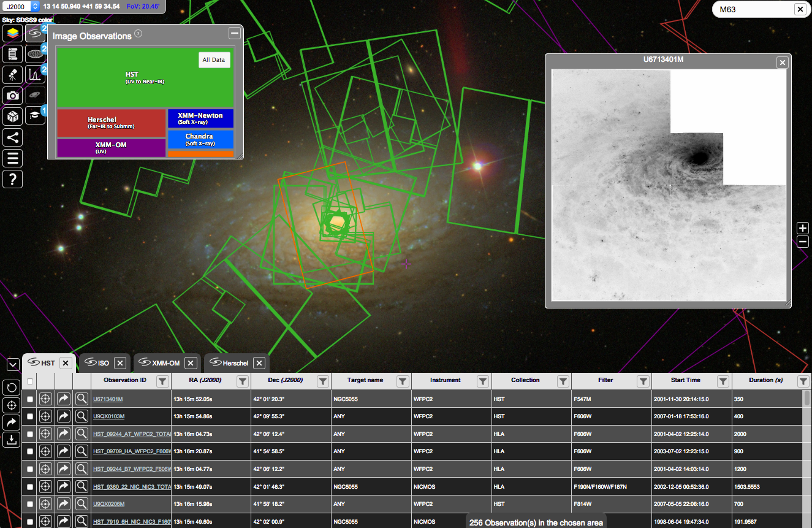812x528 pixels.
Task: Select the red Herschel treemap block
Action: point(111,123)
